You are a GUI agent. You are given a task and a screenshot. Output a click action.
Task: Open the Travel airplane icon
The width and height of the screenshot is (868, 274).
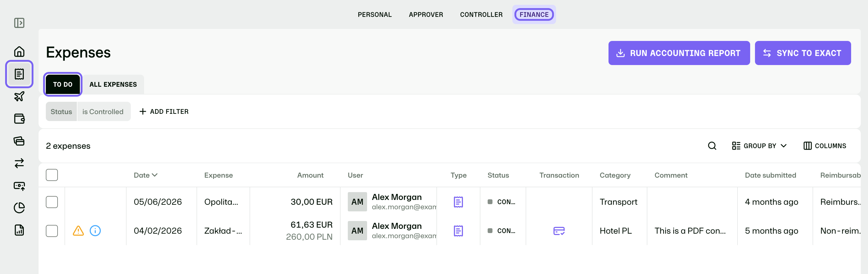(19, 96)
